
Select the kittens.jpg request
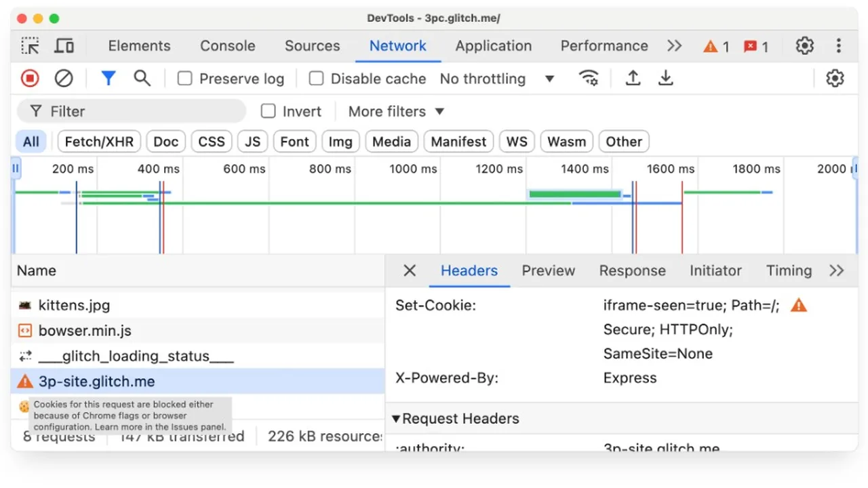click(198, 306)
